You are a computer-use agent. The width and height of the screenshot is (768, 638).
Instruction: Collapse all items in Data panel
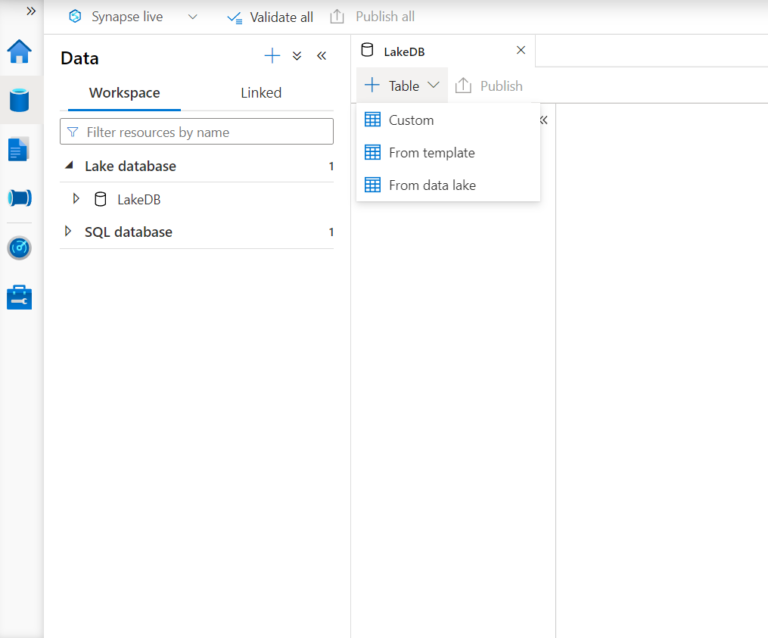tap(297, 56)
